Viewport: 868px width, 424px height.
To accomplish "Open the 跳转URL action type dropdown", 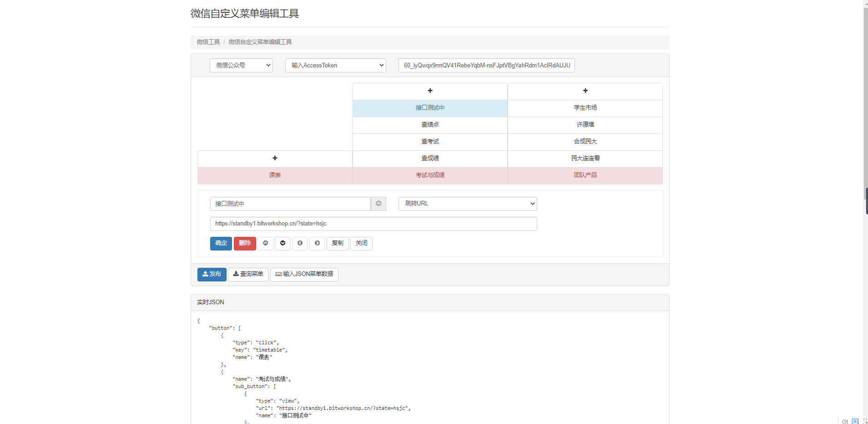I will click(x=468, y=204).
